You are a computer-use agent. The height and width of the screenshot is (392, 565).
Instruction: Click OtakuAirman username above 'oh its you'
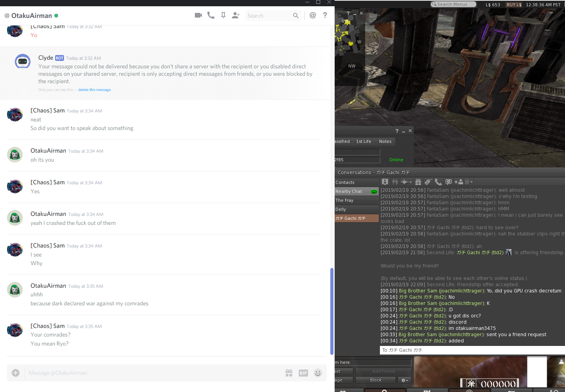(x=48, y=151)
